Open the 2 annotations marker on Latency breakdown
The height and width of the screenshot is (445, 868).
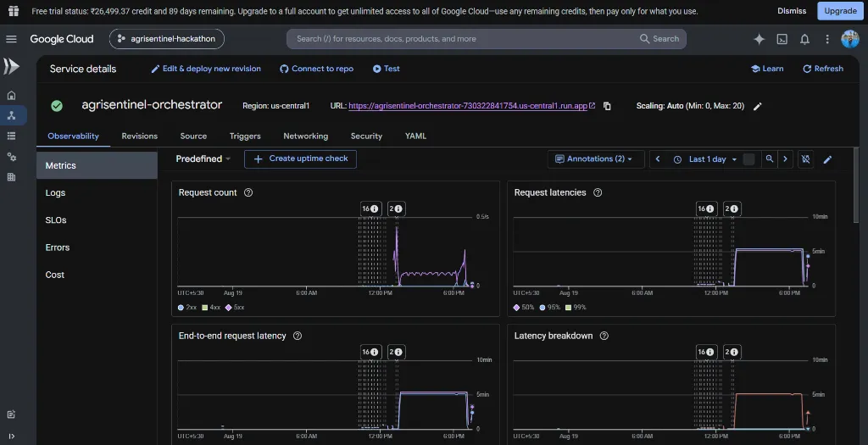coord(732,352)
